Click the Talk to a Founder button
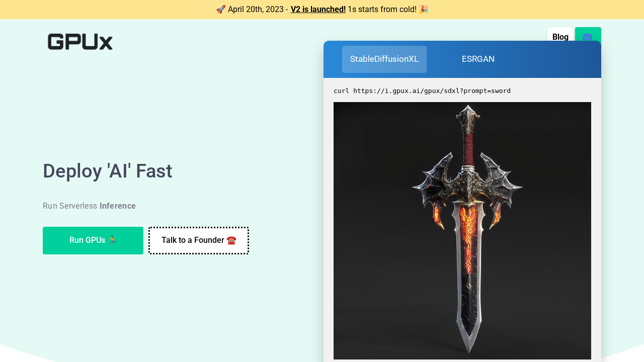 (x=193, y=240)
